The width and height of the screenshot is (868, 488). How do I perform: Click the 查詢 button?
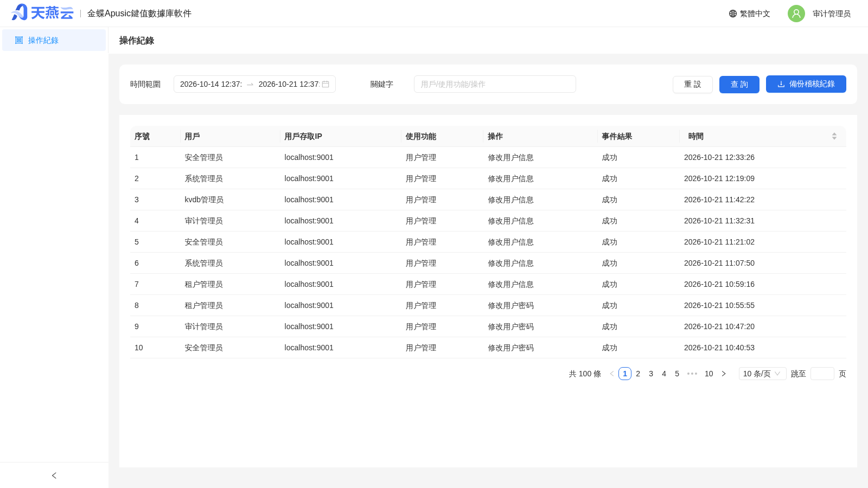(739, 84)
